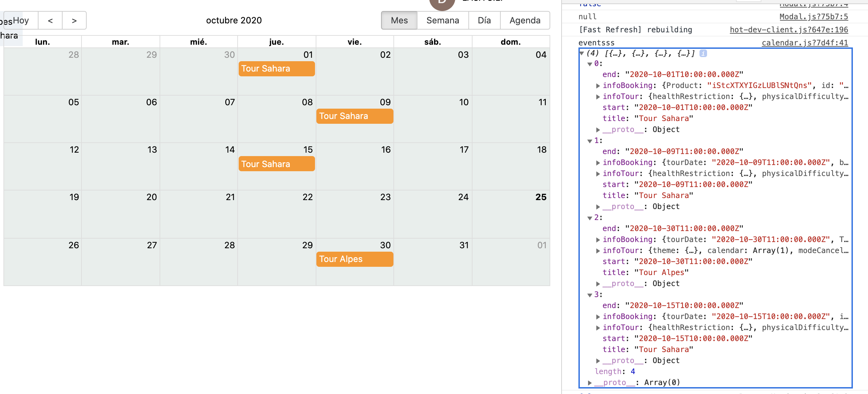The height and width of the screenshot is (394, 868).
Task: Open the Tour Alpes event on October 30
Action: point(355,259)
